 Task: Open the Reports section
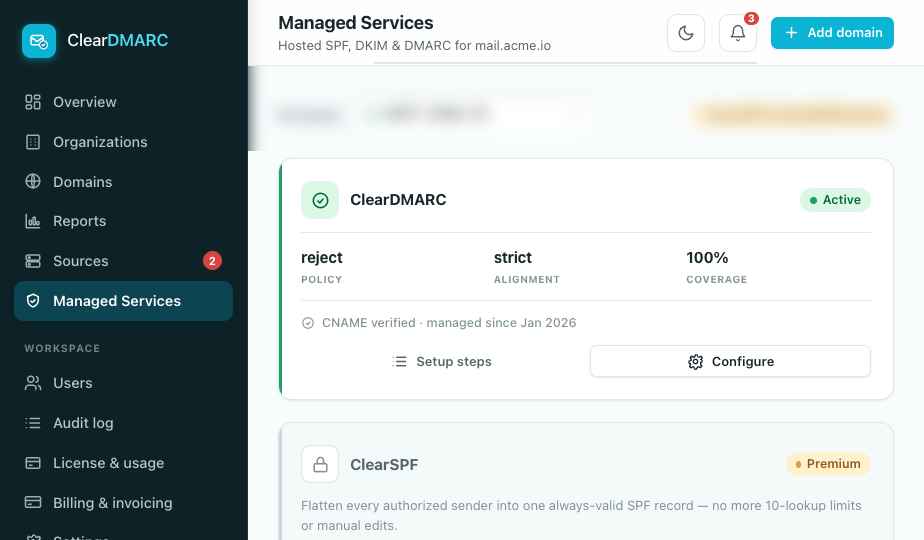123,221
